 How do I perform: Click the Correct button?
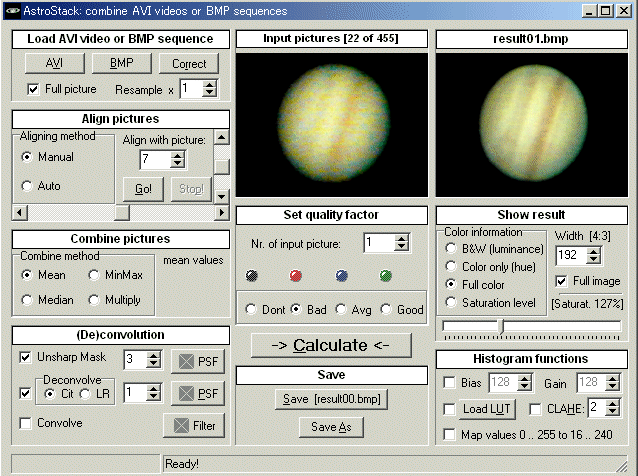[189, 63]
